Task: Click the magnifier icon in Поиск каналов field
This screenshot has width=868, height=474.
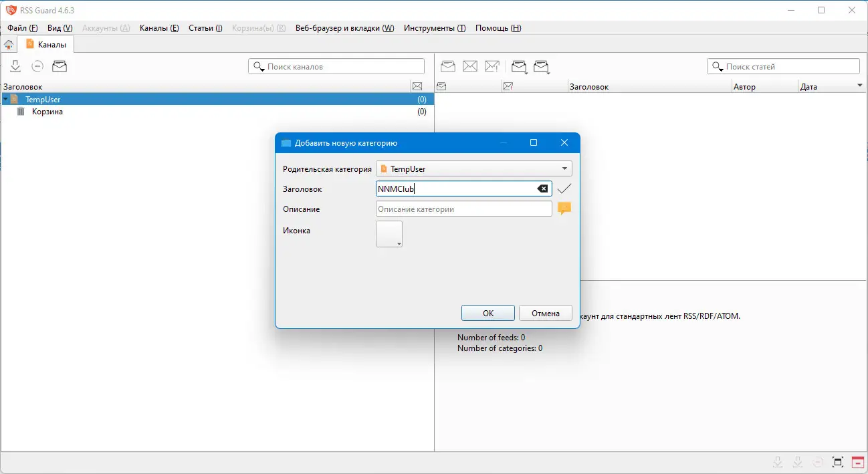Action: point(259,67)
